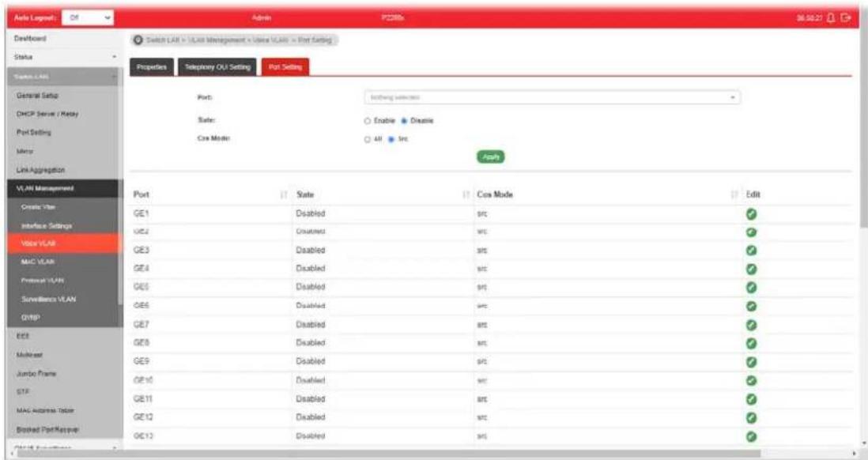The height and width of the screenshot is (460, 868).
Task: Sort table by Cos Mode column
Action: (x=734, y=195)
